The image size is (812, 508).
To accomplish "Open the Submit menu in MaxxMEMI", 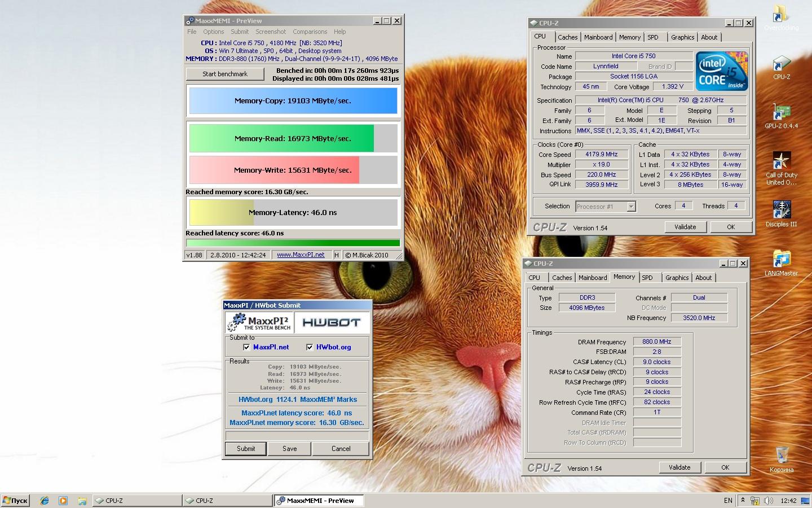I will pos(240,32).
